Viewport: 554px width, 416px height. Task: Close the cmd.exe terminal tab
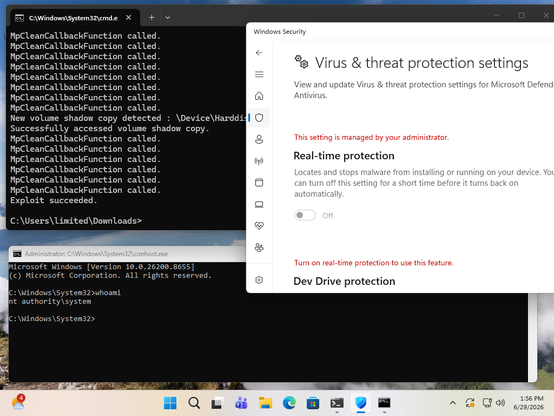tap(129, 17)
